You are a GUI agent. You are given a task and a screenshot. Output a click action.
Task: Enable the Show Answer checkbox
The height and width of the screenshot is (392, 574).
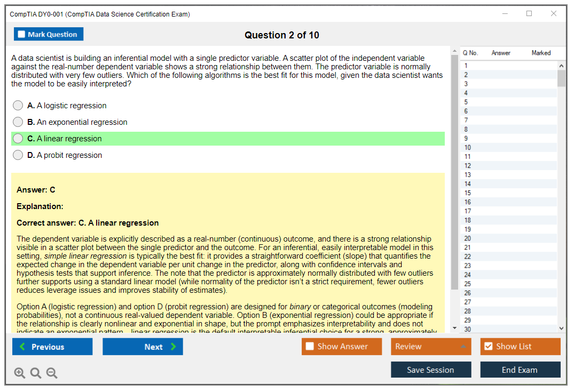click(310, 347)
